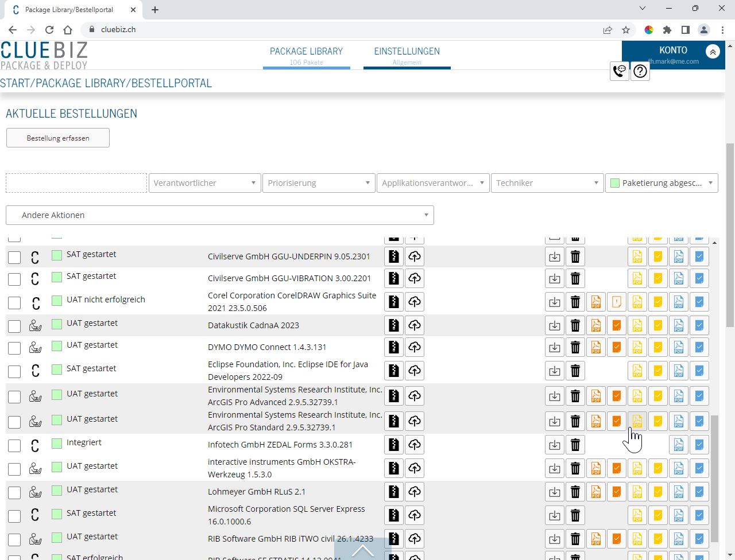
Task: Open the Paketierung abgeschlossen status dropdown
Action: (661, 183)
